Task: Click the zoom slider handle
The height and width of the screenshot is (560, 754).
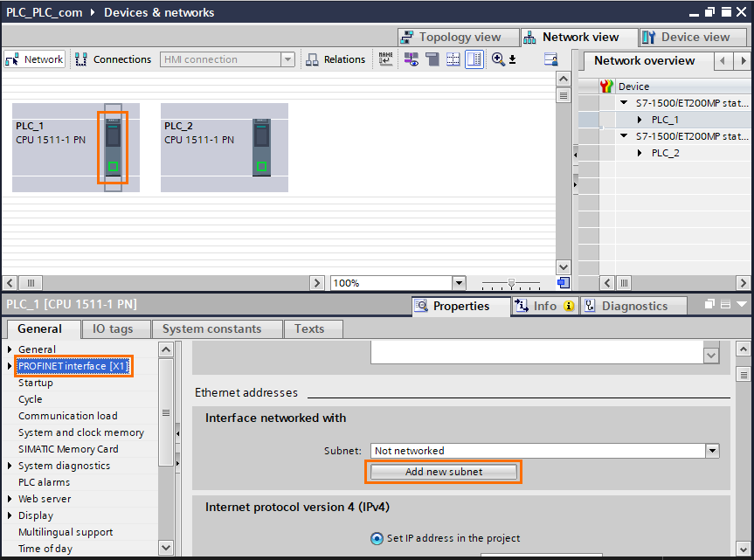Action: 511,283
